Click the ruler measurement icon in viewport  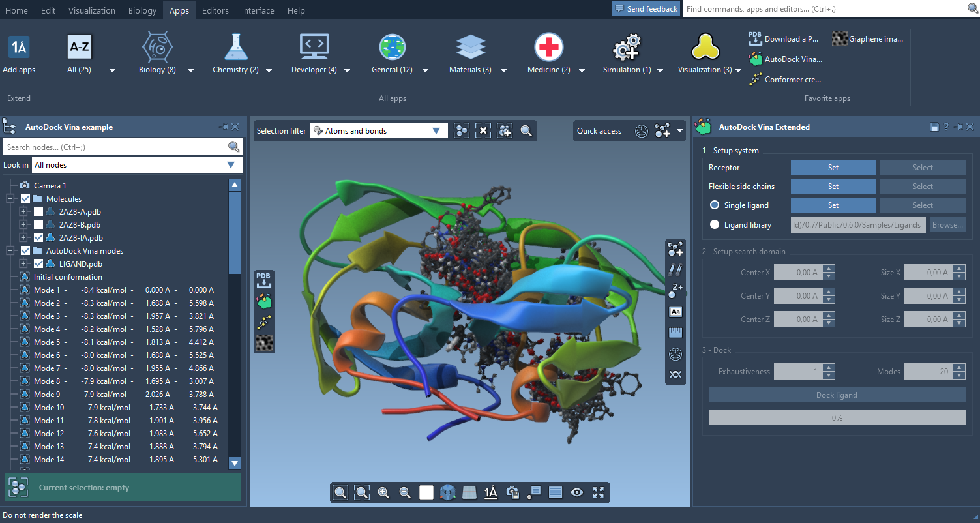pos(676,333)
